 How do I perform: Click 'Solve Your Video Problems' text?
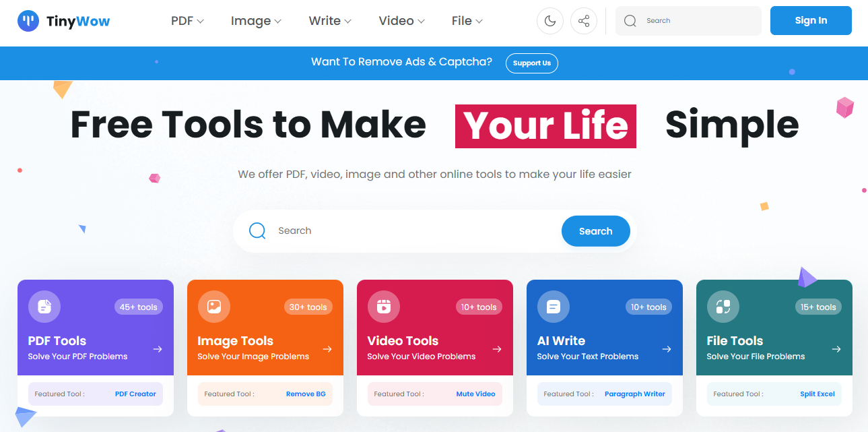click(422, 357)
